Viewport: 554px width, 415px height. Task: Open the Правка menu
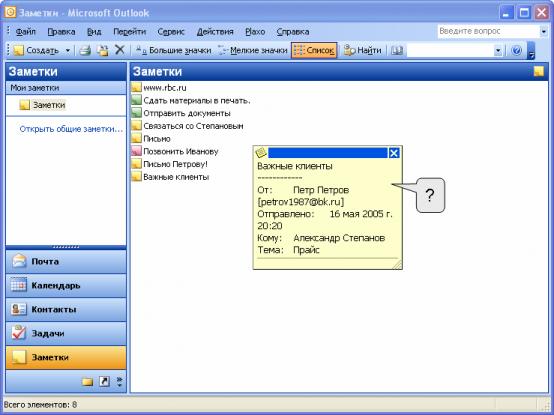(61, 31)
